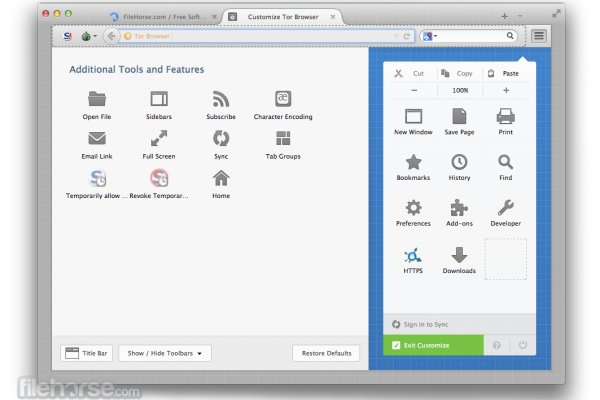Click the Restore Defaults button
This screenshot has width=600, height=400.
pyautogui.click(x=325, y=353)
